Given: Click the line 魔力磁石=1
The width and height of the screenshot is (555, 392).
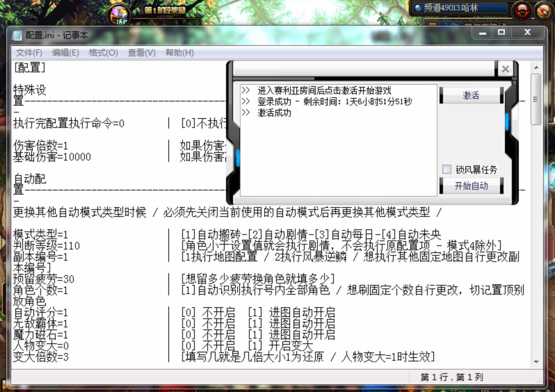Looking at the screenshot, I should click(x=41, y=335).
